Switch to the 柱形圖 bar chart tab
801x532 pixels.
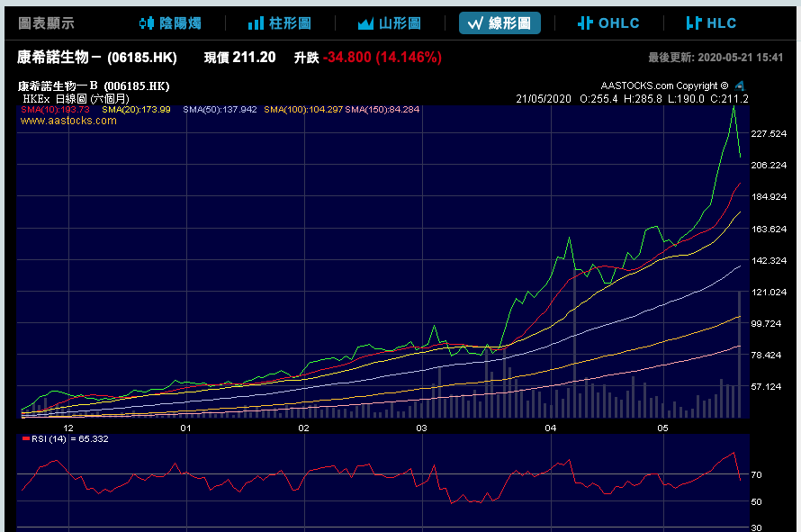(279, 23)
